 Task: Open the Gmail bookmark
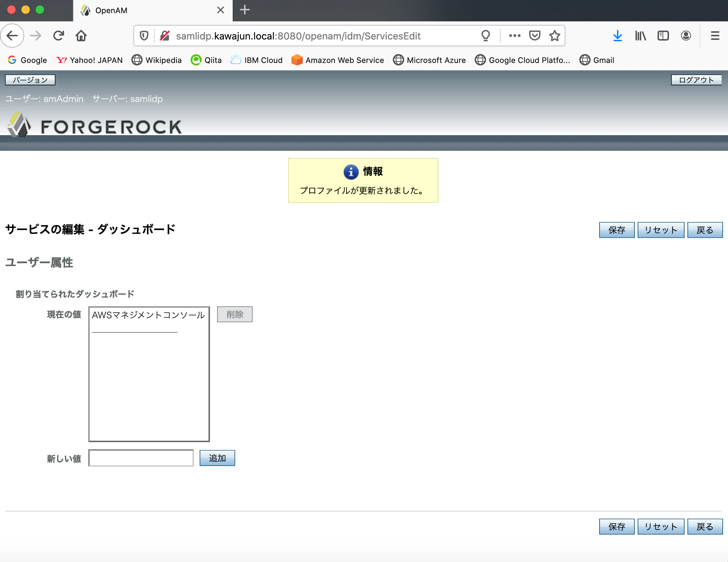click(597, 60)
